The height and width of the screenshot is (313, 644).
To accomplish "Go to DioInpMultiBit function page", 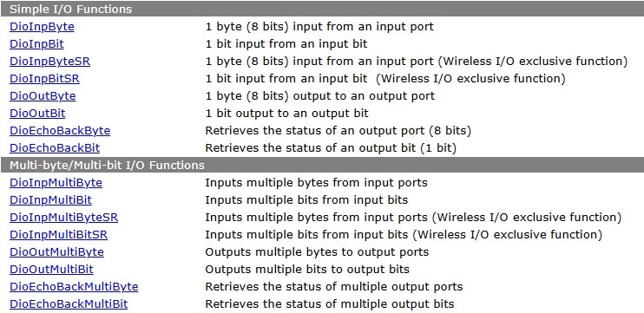I will pos(50,200).
